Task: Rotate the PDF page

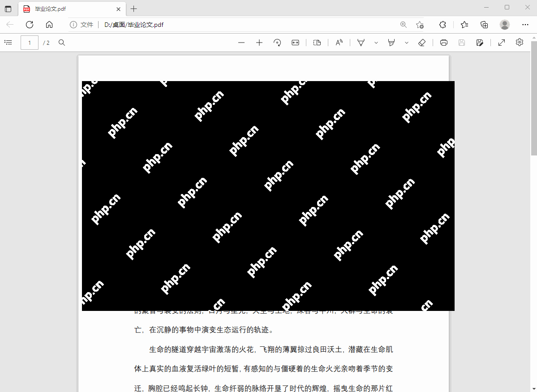Action: point(277,42)
